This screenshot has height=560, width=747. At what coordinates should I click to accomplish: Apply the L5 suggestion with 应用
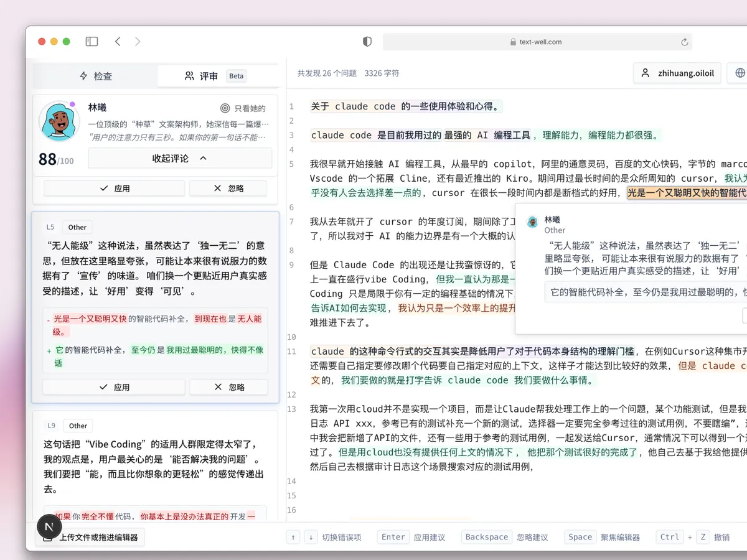pos(114,387)
